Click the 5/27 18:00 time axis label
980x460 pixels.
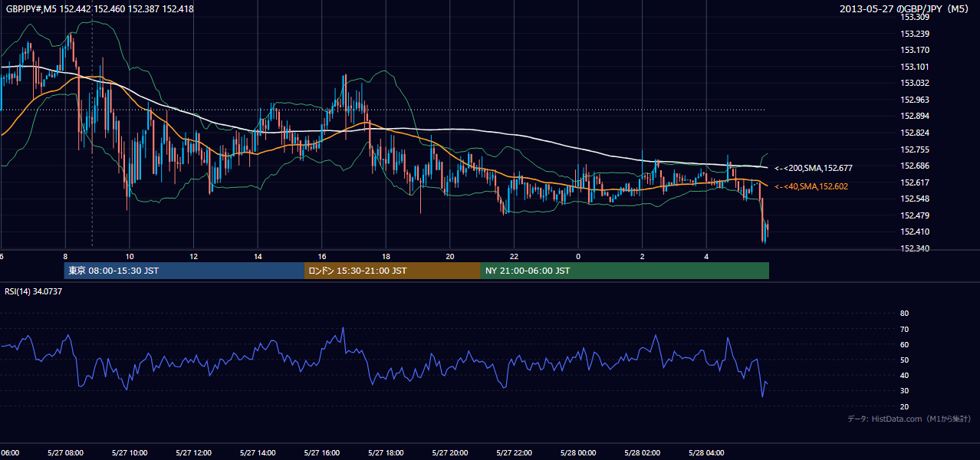(x=386, y=453)
